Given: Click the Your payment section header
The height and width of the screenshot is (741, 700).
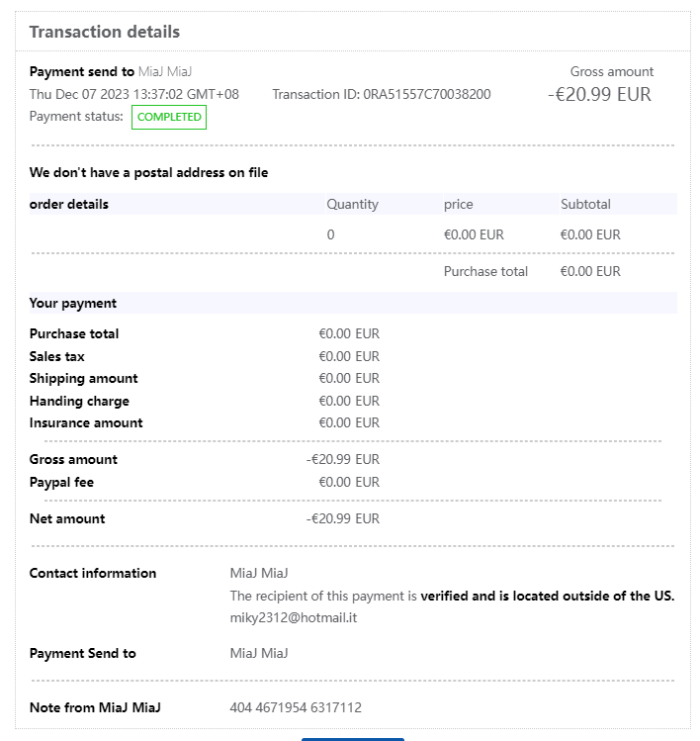Looking at the screenshot, I should point(73,303).
